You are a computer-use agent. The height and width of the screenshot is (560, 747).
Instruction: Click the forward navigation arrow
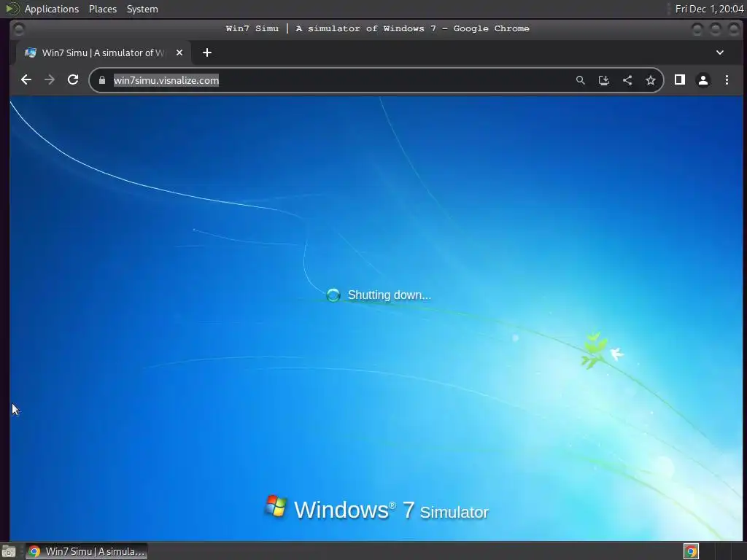click(x=50, y=80)
